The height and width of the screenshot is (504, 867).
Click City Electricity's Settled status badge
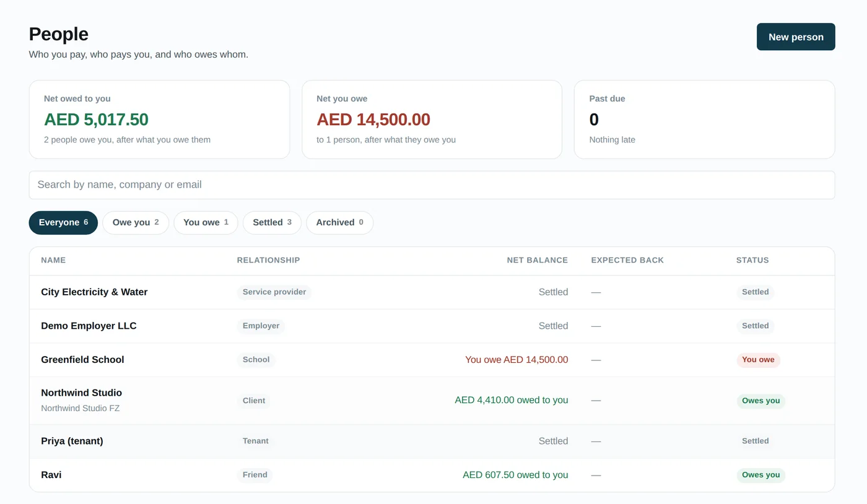tap(756, 292)
